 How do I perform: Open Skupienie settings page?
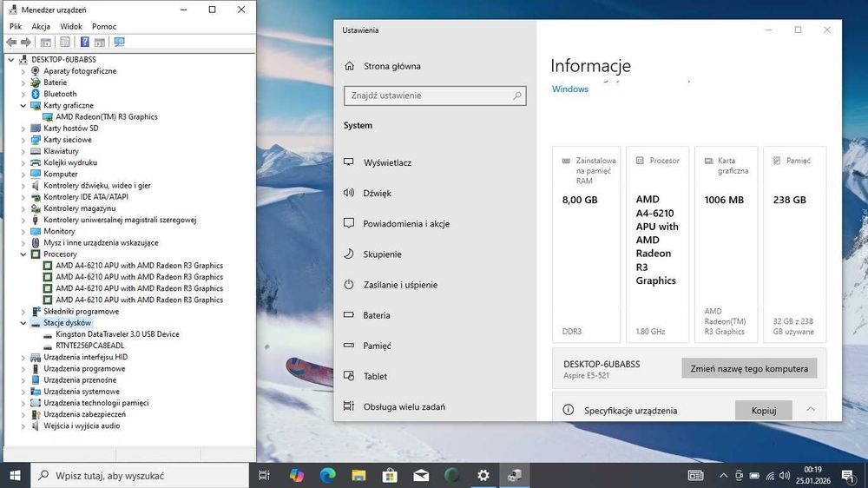[x=382, y=254]
